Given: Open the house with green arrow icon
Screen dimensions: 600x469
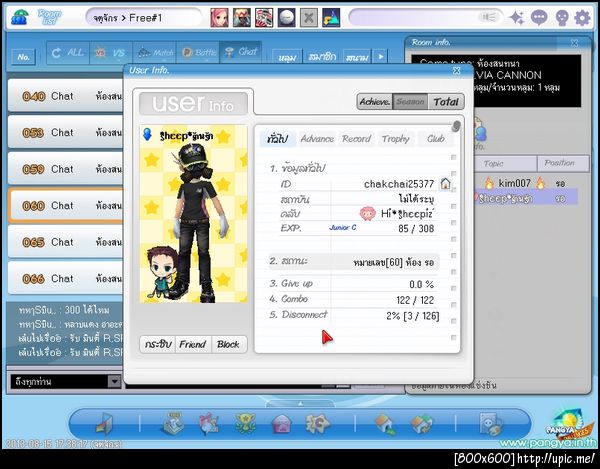Looking at the screenshot, I should pos(385,424).
